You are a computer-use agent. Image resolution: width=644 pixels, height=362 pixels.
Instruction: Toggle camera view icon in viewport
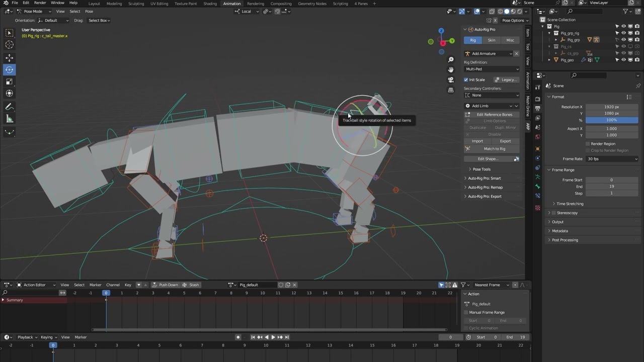451,80
